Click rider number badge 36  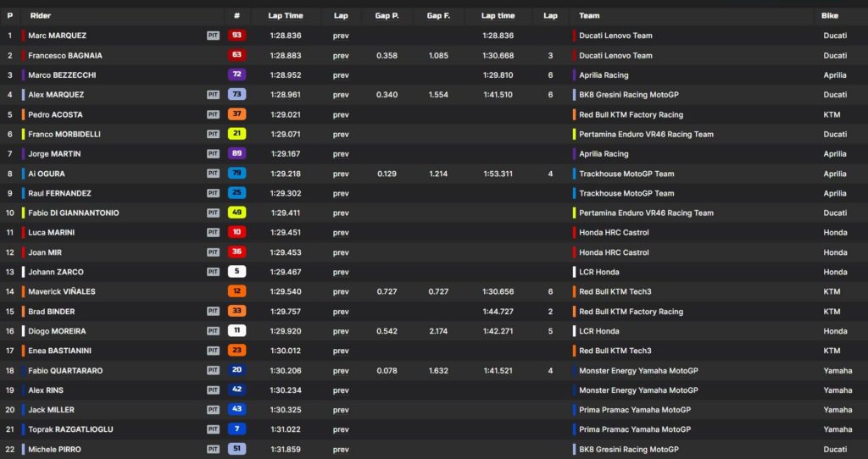point(236,252)
